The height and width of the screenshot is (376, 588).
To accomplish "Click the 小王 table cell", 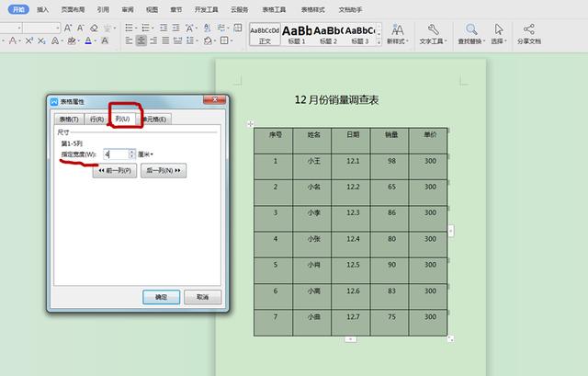I will tap(312, 166).
